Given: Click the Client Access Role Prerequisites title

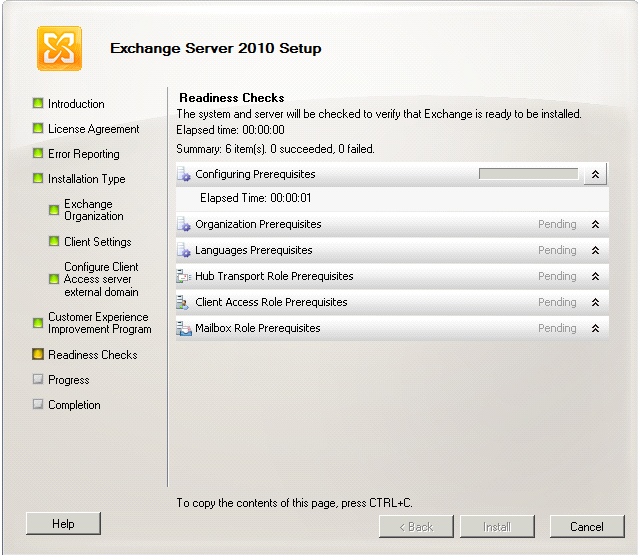Looking at the screenshot, I should tap(271, 302).
